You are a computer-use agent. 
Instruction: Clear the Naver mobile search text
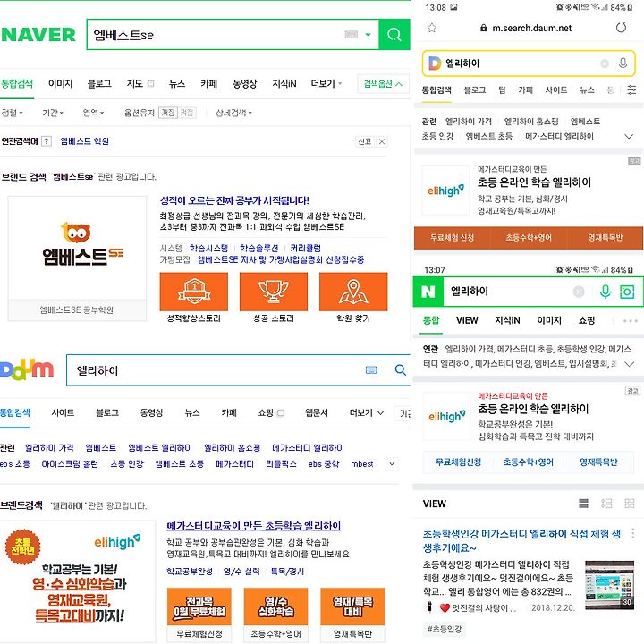tap(579, 292)
